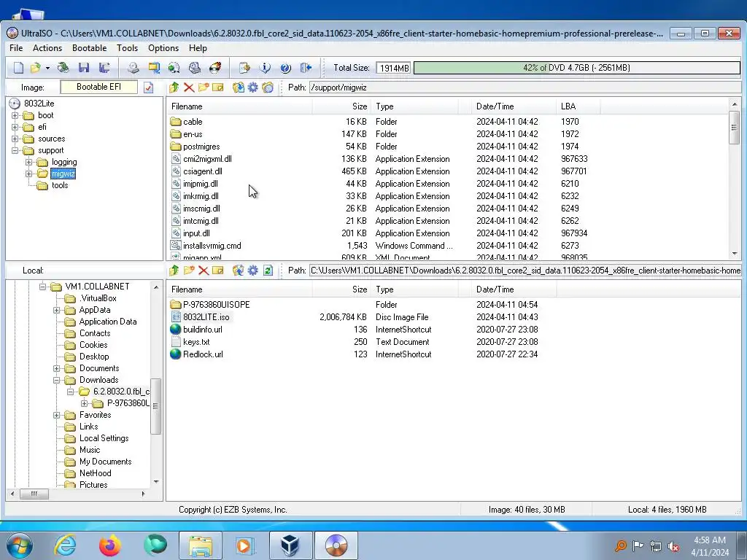Sort image files by LBA column header
The image size is (747, 560).
coord(578,106)
